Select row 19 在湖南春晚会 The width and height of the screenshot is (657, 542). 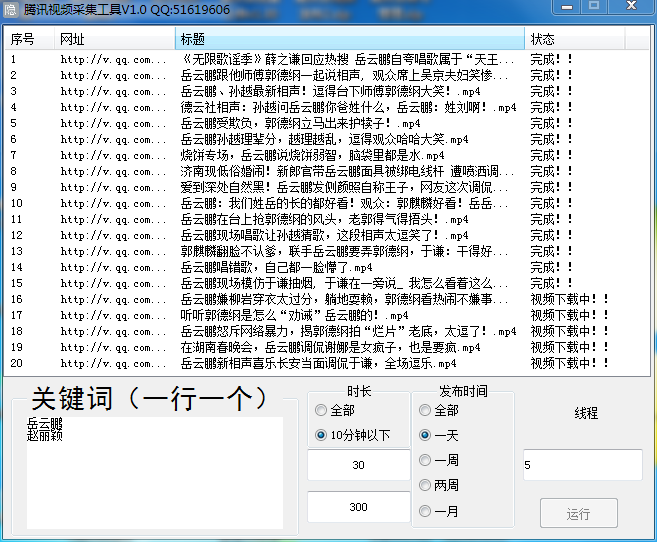pos(327,347)
